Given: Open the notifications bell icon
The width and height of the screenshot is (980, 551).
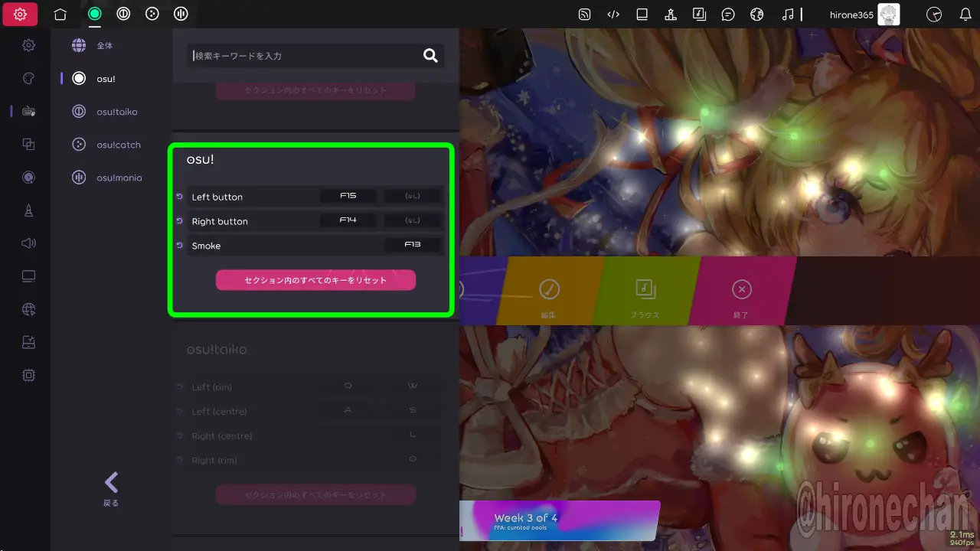Looking at the screenshot, I should [965, 14].
